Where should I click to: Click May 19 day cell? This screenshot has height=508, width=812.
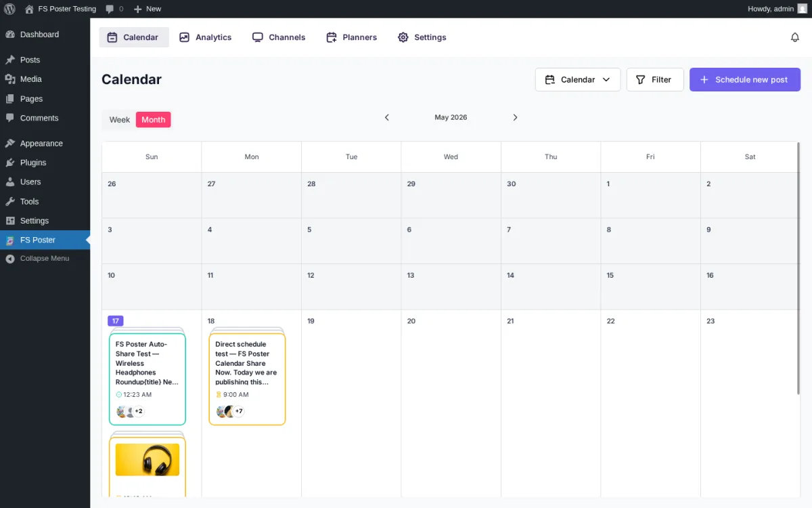tap(351, 404)
